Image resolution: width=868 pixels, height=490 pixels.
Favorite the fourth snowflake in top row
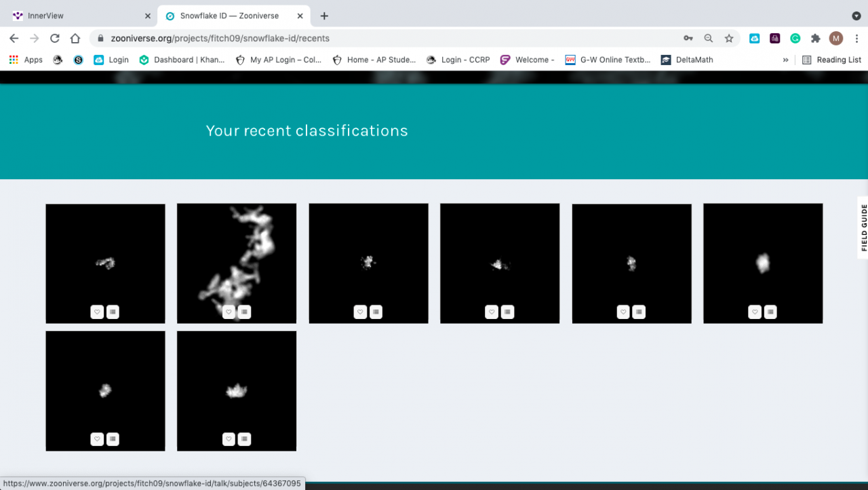tap(492, 312)
